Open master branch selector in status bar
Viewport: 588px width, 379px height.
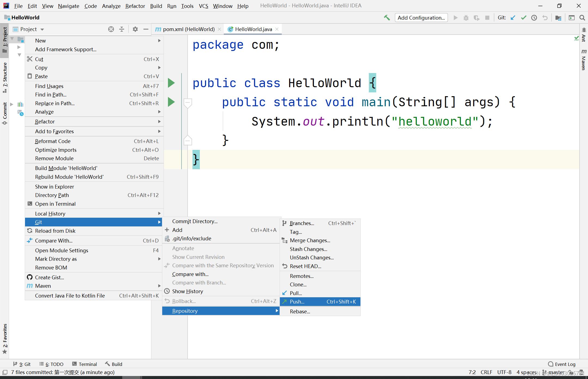(x=556, y=372)
